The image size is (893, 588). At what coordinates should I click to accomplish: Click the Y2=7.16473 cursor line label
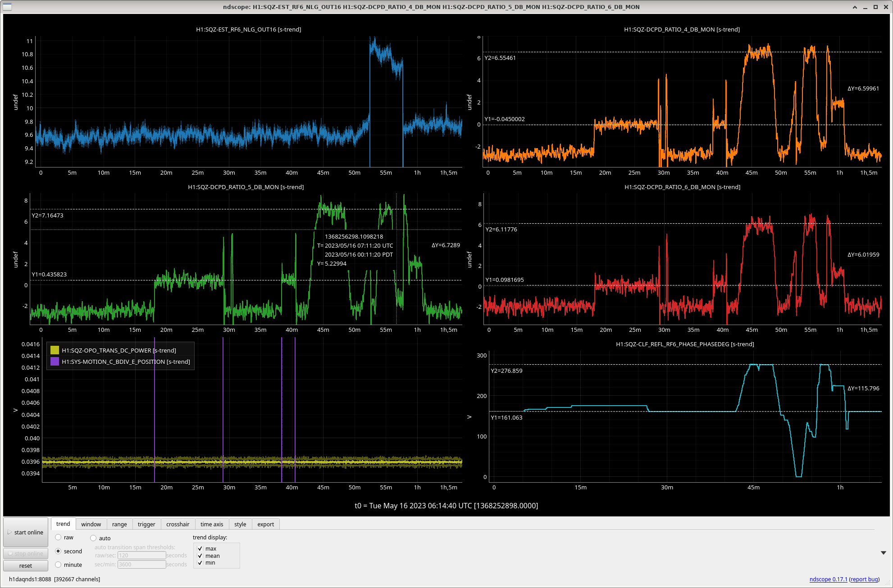pyautogui.click(x=47, y=215)
